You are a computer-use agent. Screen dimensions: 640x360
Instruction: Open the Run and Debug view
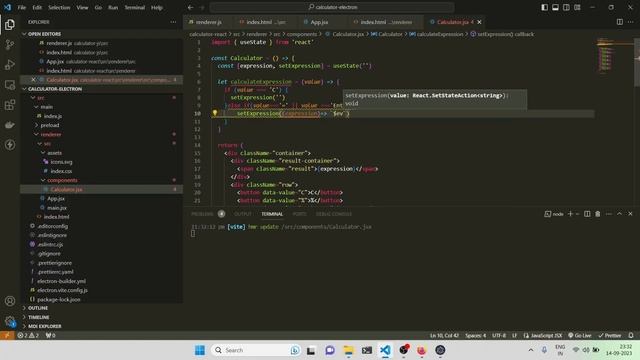[10, 64]
